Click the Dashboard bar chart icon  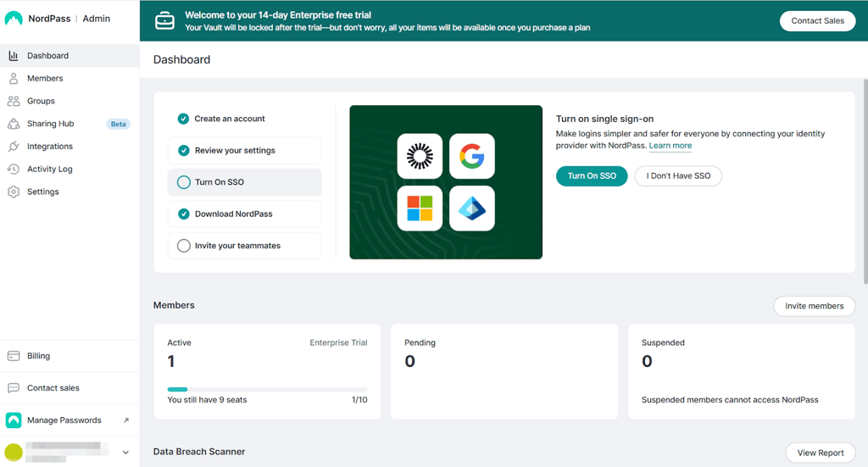pyautogui.click(x=14, y=55)
